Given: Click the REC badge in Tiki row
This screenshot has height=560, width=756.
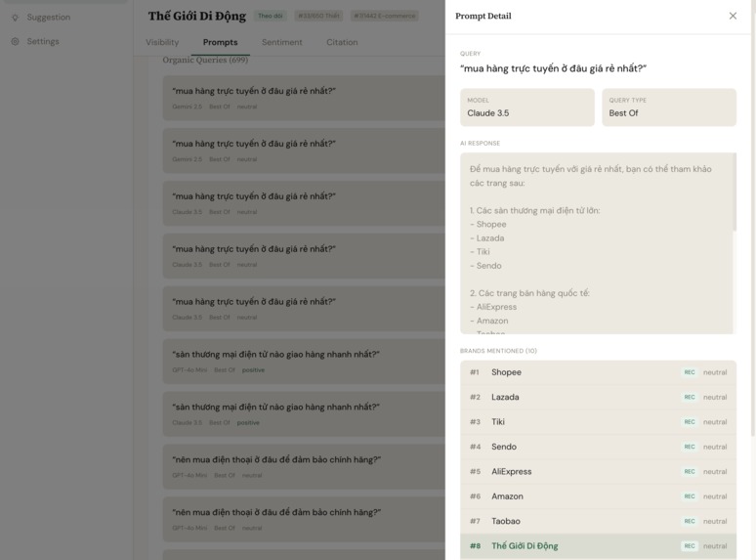Looking at the screenshot, I should tap(690, 422).
